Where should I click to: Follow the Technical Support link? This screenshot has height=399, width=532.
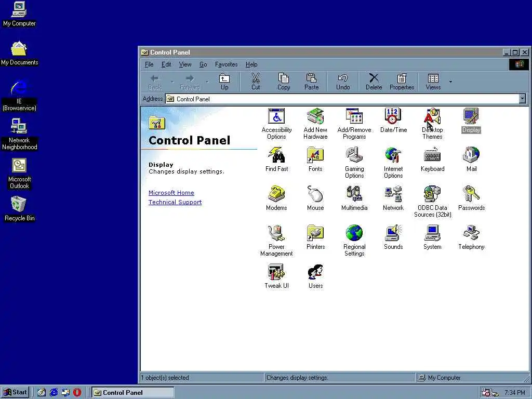(x=175, y=202)
